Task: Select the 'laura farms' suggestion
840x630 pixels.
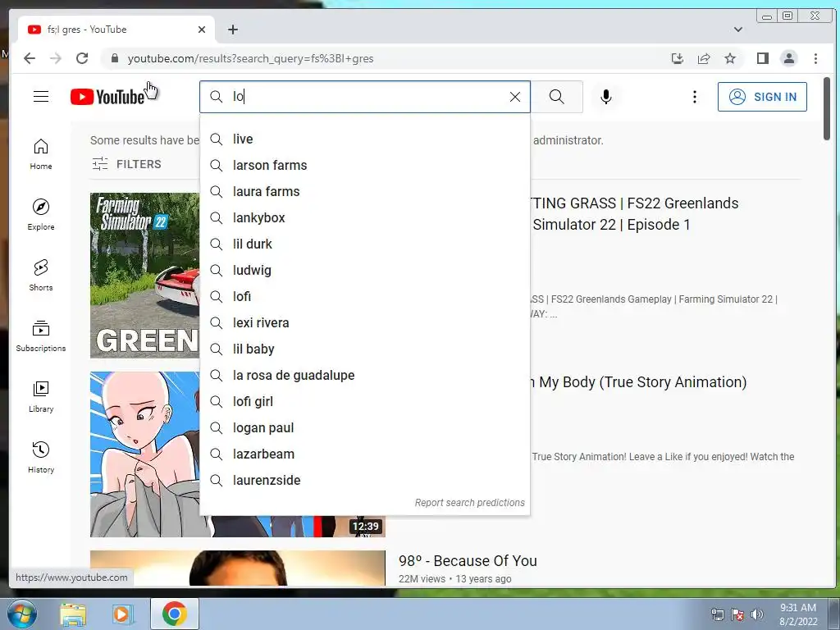Action: click(365, 192)
